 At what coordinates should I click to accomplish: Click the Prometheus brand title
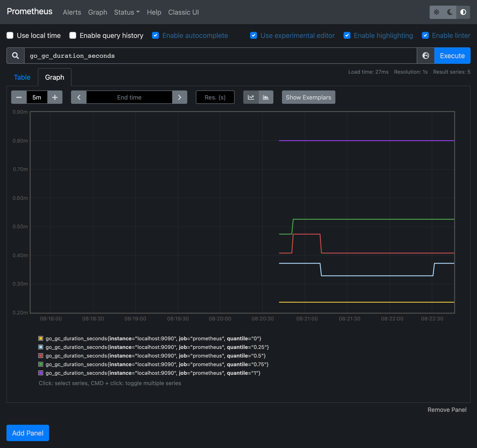(x=29, y=11)
